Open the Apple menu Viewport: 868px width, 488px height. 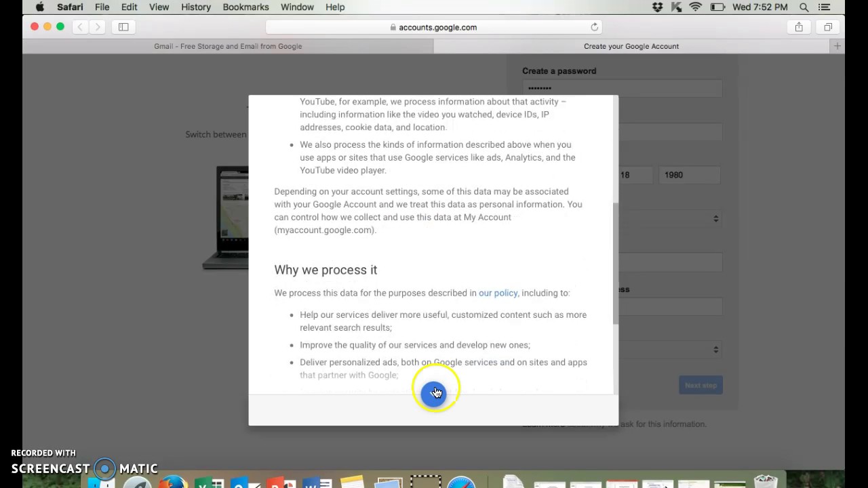pyautogui.click(x=40, y=7)
